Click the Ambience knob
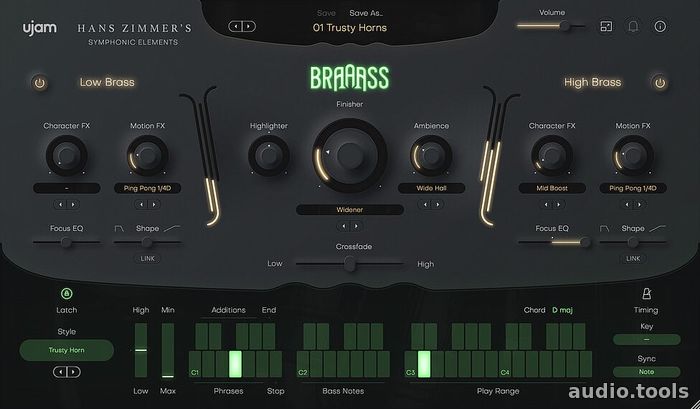 [431, 155]
